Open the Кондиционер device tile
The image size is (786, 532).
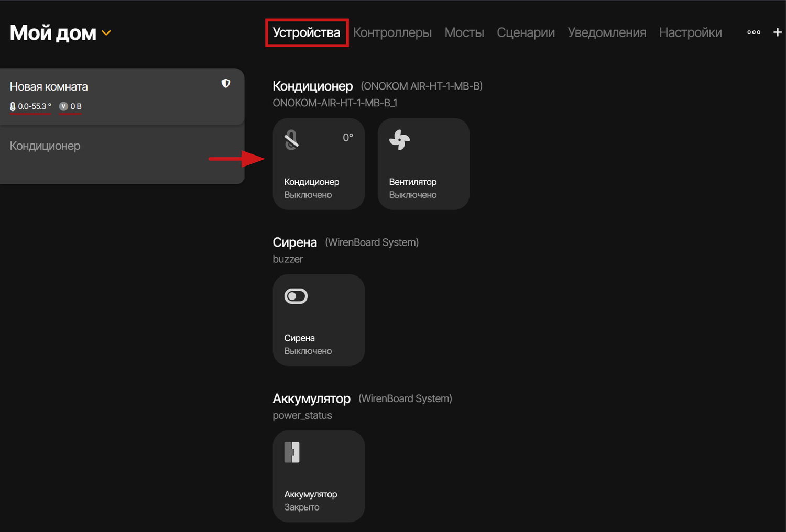point(319,164)
